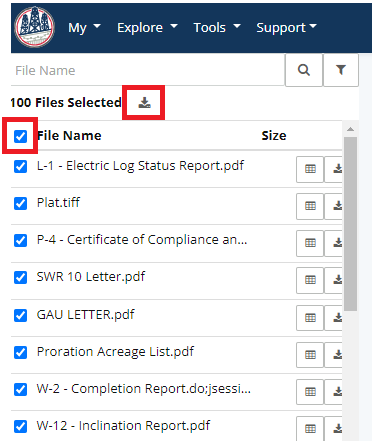Open table view for Plat.tiff
Viewport: 372px width, 441px height.
pyautogui.click(x=310, y=206)
